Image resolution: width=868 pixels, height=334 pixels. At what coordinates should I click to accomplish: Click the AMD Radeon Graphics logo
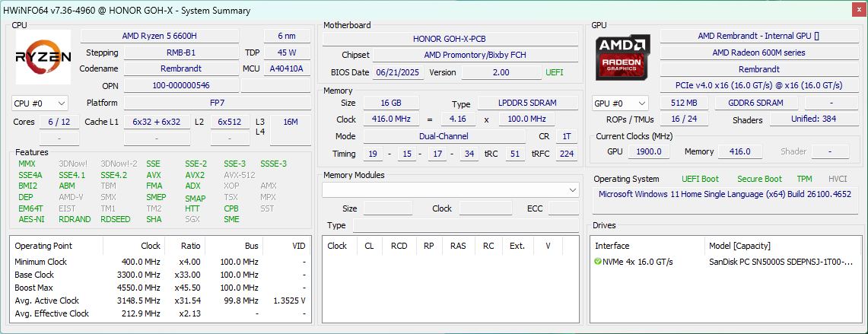(623, 56)
